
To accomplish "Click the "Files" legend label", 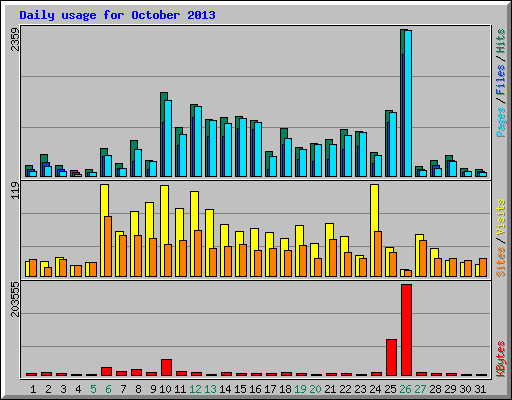I will [501, 80].
